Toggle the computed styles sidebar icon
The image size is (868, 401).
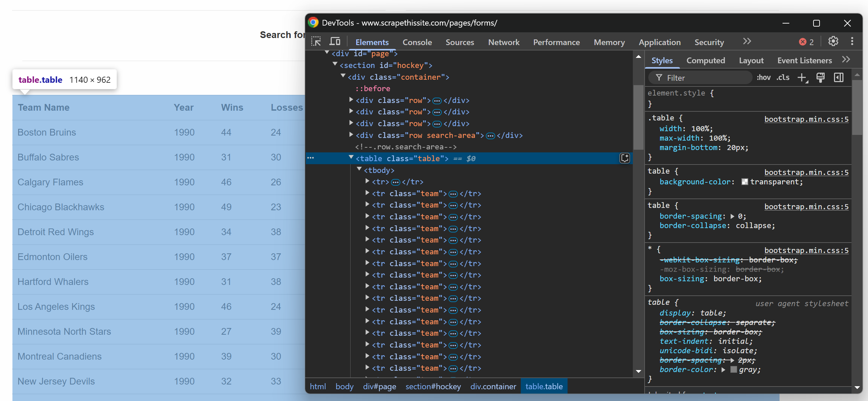pyautogui.click(x=838, y=77)
